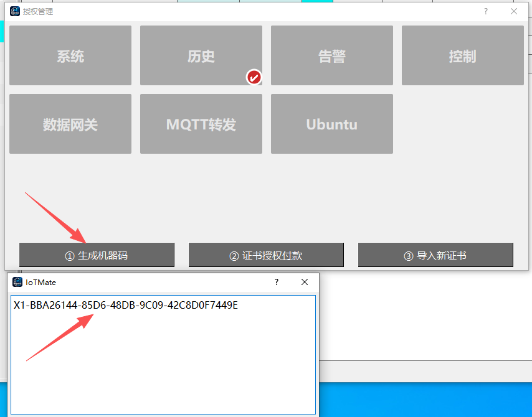Select the 控制 license tile

coord(463,55)
